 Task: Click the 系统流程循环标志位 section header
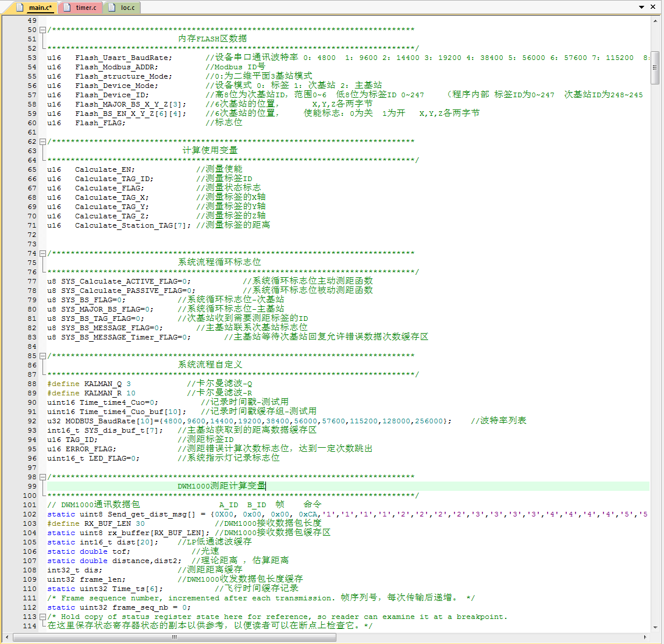[x=219, y=262]
